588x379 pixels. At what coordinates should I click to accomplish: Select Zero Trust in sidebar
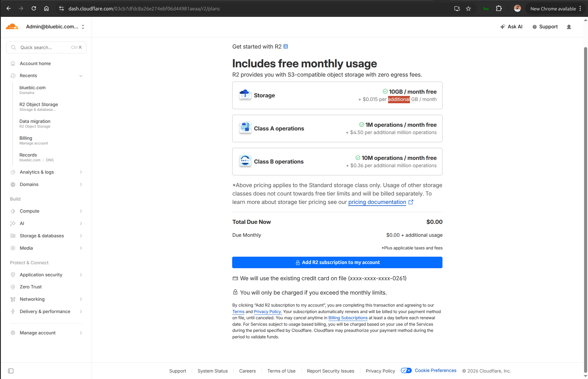[31, 287]
